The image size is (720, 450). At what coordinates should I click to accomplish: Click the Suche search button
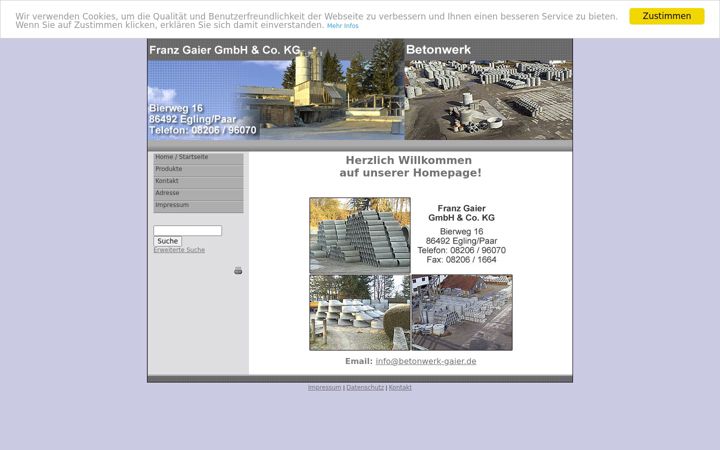168,241
